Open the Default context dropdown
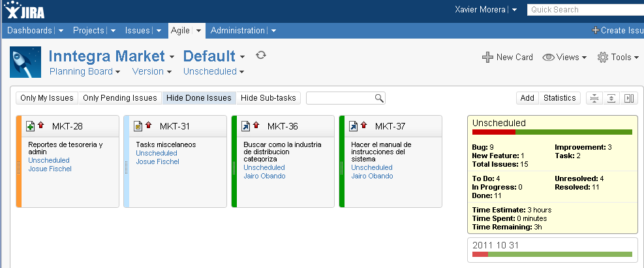Viewport: 644px width, 268px height. coord(242,57)
